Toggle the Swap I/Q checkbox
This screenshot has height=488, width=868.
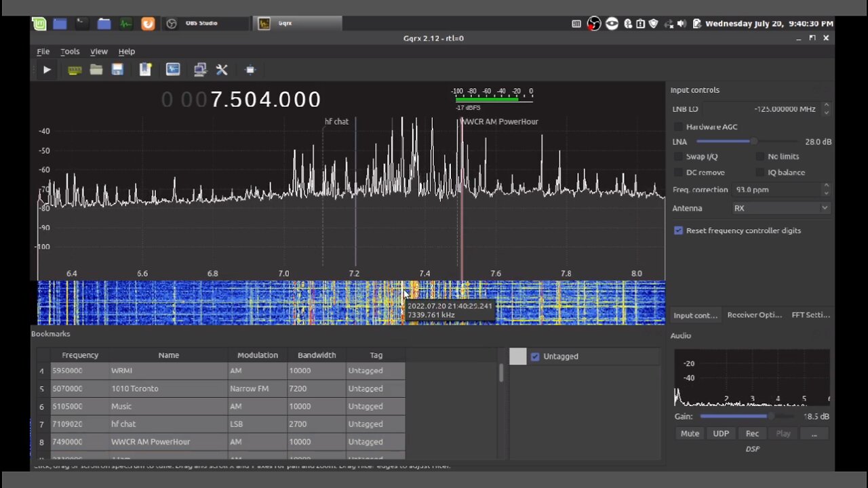point(679,157)
